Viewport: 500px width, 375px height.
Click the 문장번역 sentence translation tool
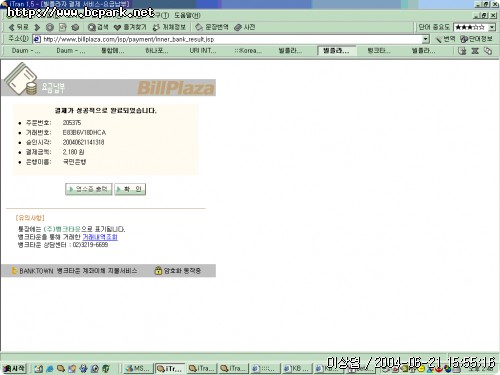tap(212, 27)
